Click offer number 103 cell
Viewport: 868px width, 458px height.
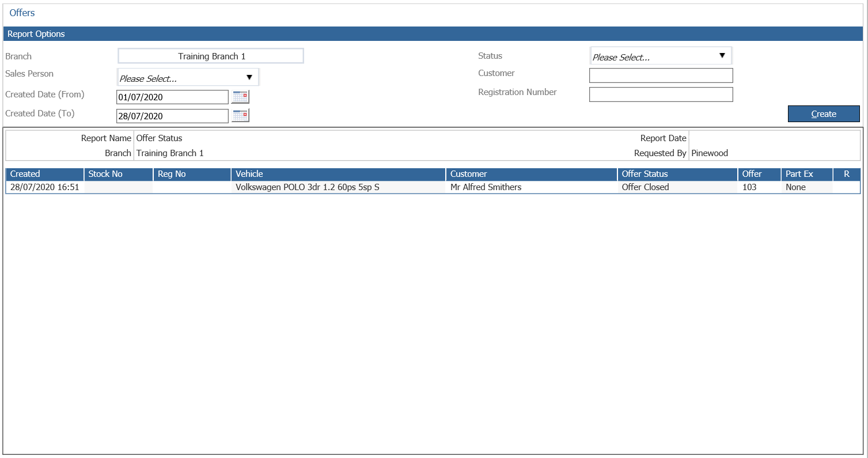[x=759, y=187]
